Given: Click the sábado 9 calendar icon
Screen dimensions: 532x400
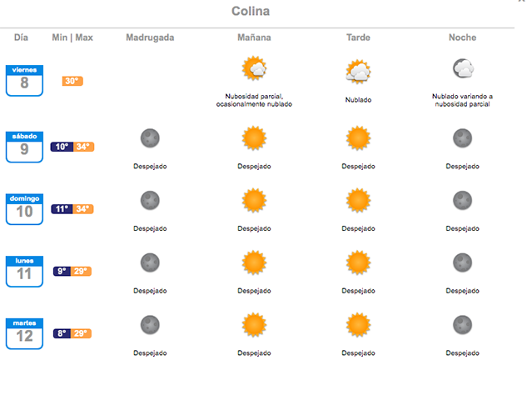Looking at the screenshot, I should (x=24, y=147).
